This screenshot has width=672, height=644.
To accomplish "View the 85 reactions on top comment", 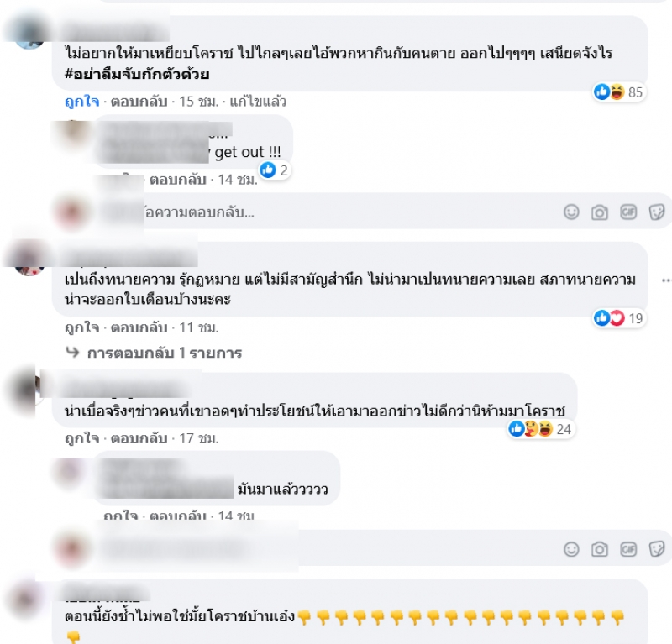I will [x=618, y=92].
